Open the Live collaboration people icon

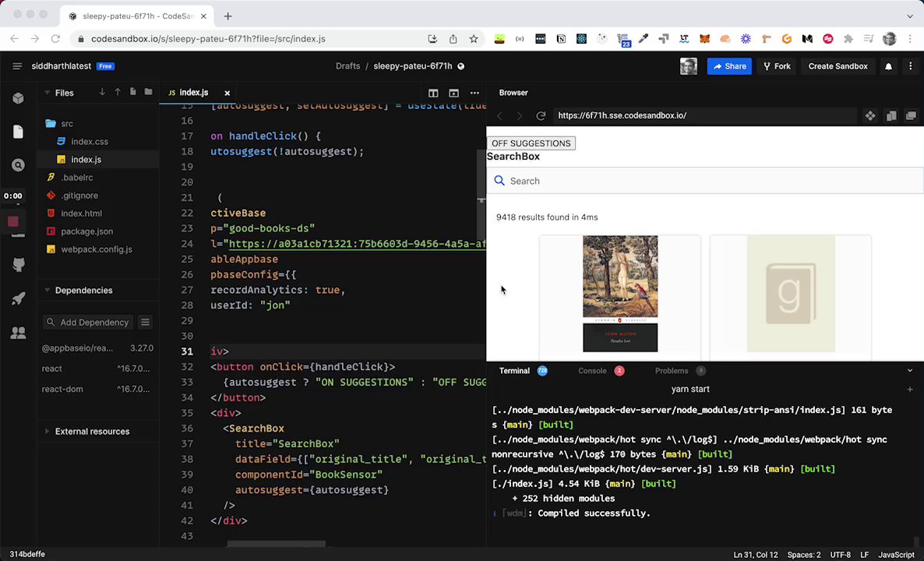tap(18, 333)
